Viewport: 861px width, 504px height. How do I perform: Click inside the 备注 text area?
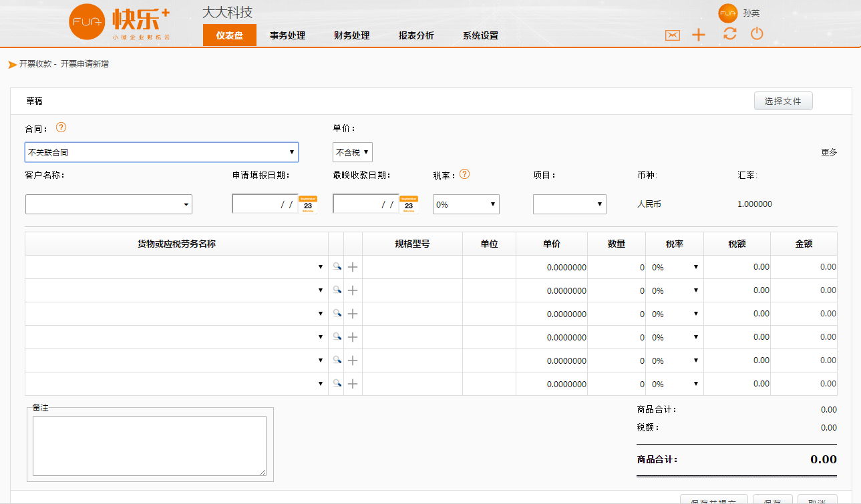point(150,446)
